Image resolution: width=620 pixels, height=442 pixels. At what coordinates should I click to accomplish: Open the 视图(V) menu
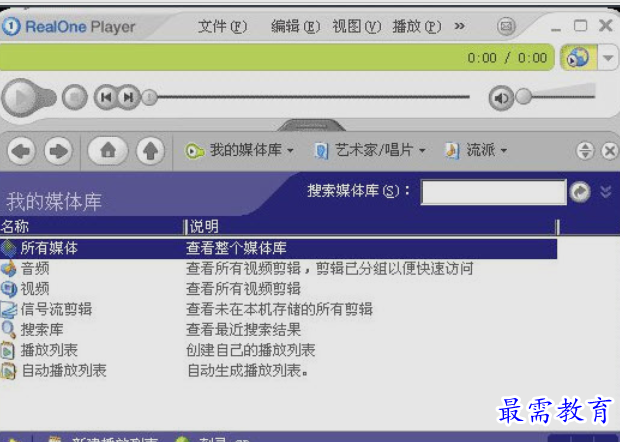[356, 26]
